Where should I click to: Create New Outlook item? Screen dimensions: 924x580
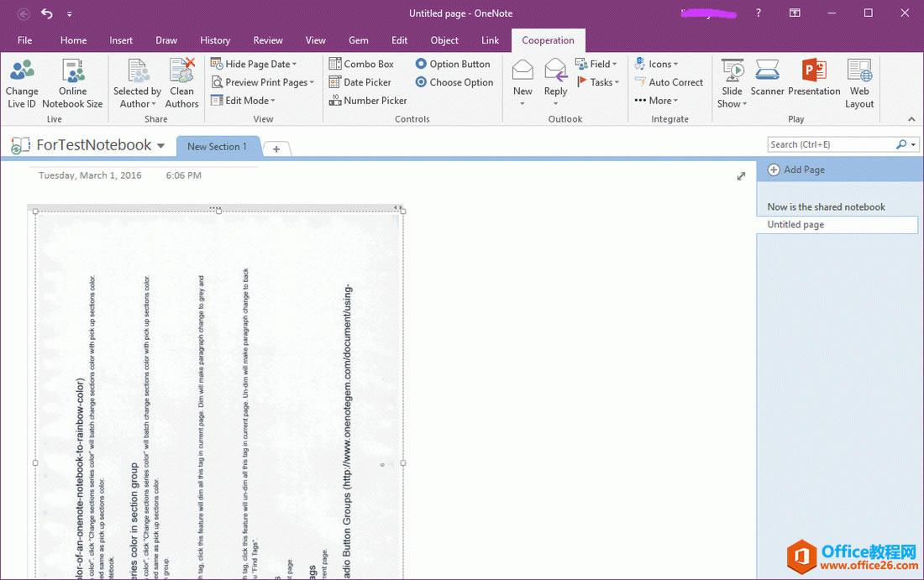pyautogui.click(x=522, y=82)
